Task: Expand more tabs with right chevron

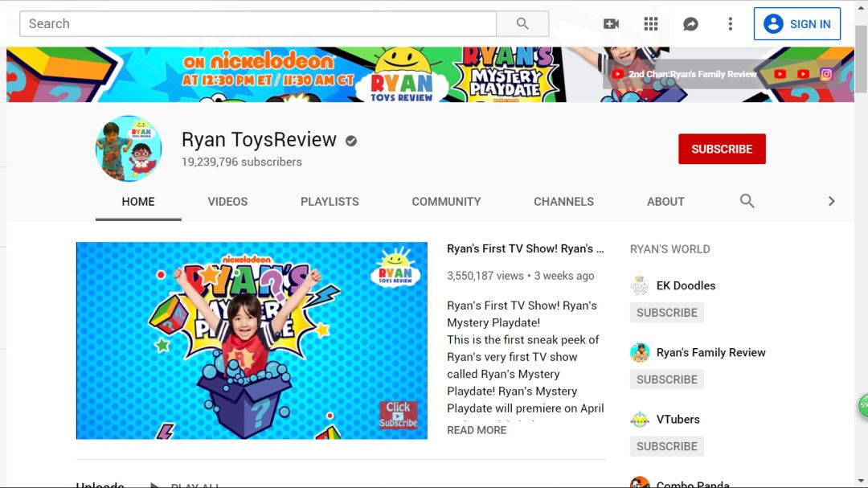Action: point(831,201)
